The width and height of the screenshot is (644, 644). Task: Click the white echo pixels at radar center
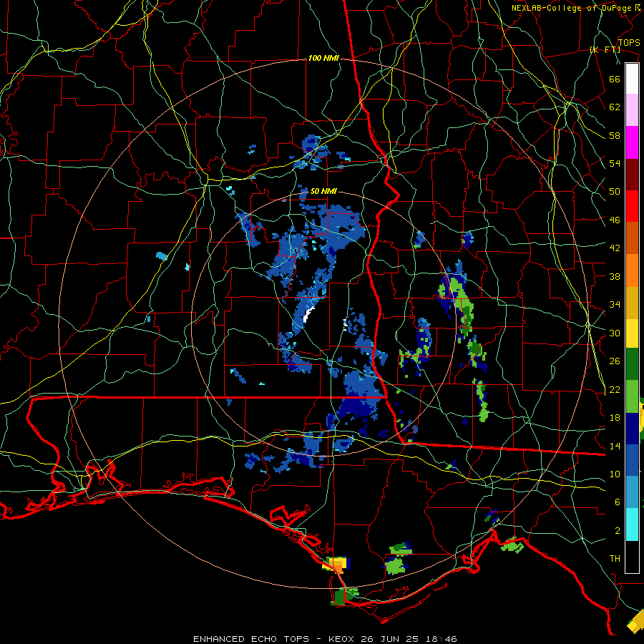[308, 313]
